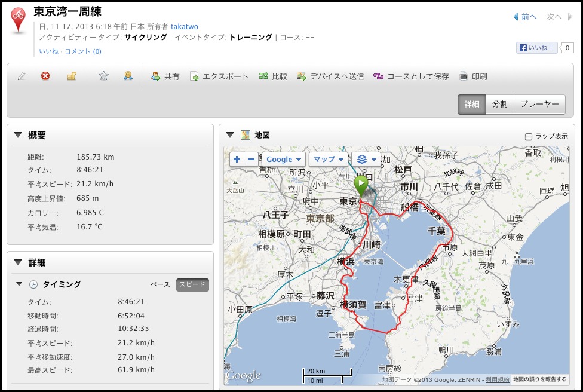Image resolution: width=583 pixels, height=392 pixels.
Task: Click the コースとして保存 course icon
Action: point(378,76)
